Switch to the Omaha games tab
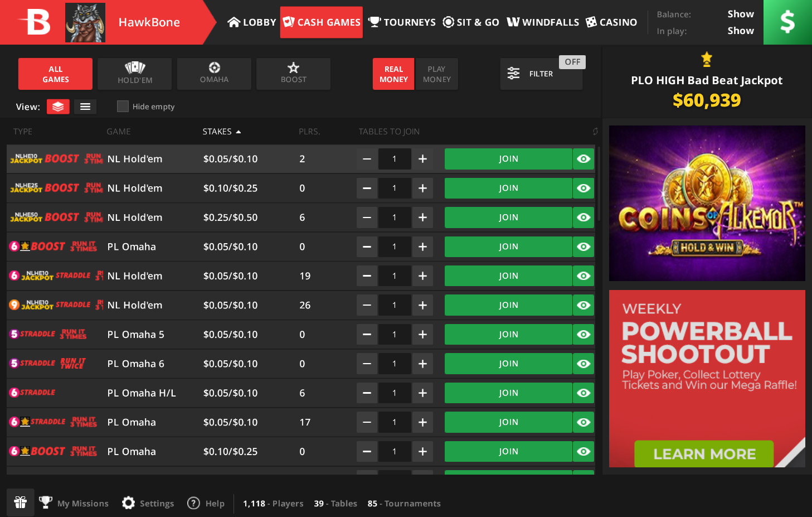The height and width of the screenshot is (517, 812). click(214, 74)
